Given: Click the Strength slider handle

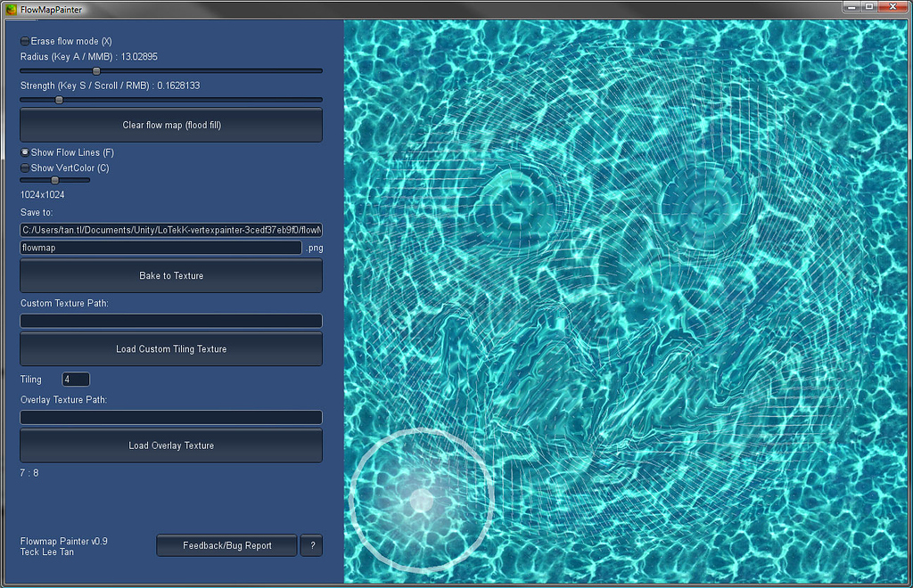Looking at the screenshot, I should [59, 100].
